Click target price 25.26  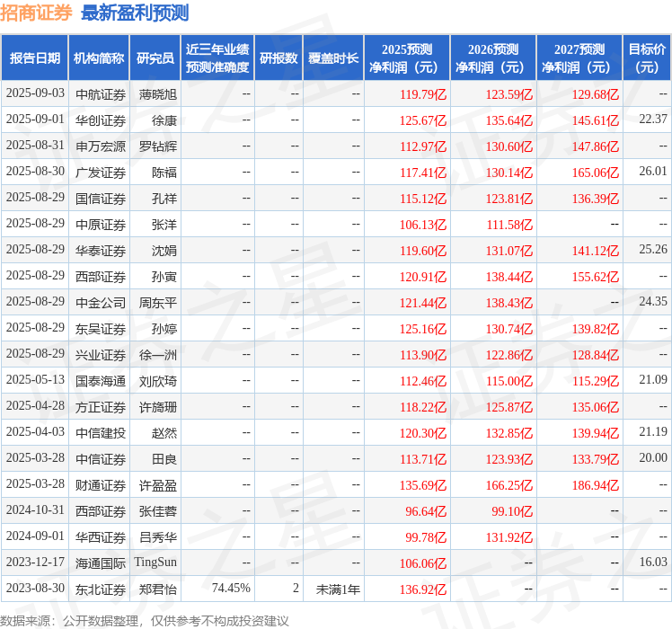tap(653, 249)
